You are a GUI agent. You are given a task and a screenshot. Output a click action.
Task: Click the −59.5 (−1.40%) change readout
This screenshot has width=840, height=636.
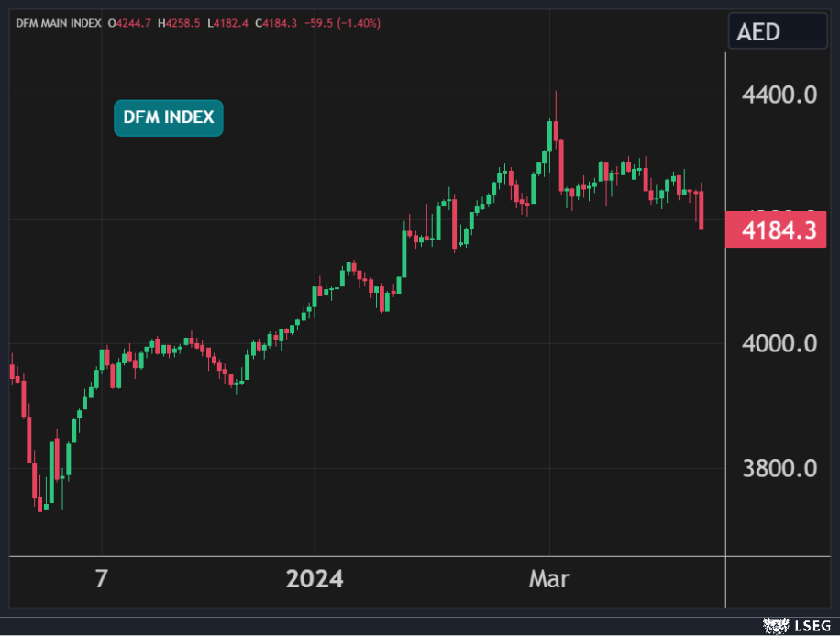tap(343, 22)
